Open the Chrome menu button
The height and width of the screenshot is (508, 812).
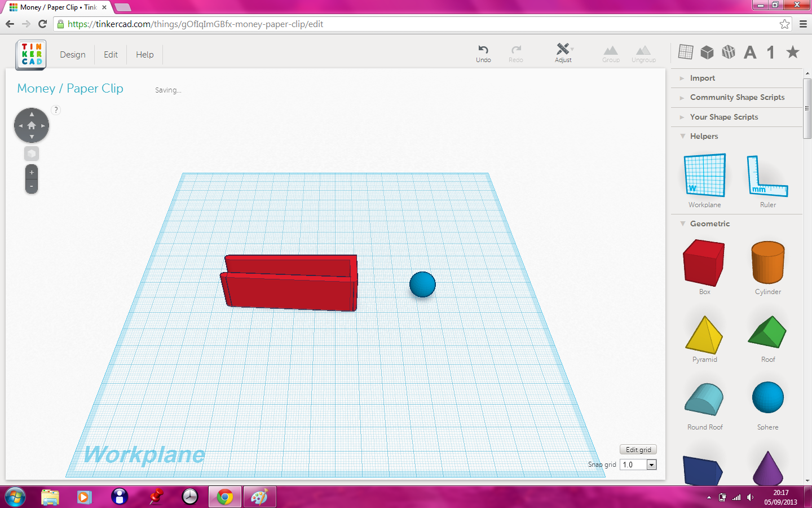803,24
